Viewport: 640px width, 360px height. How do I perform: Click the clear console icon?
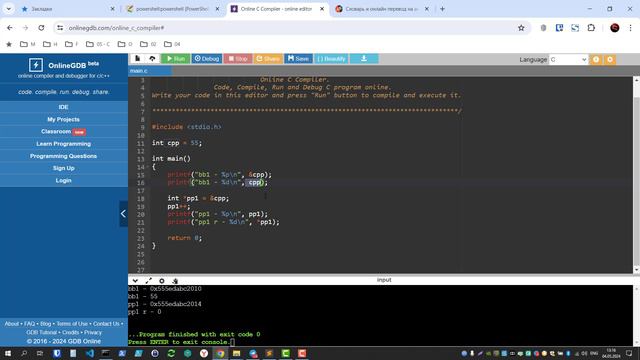tap(175, 281)
